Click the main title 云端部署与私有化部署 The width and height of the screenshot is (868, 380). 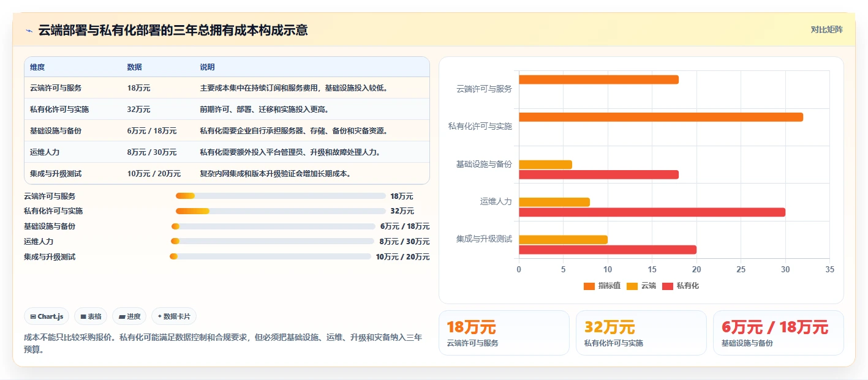click(173, 30)
